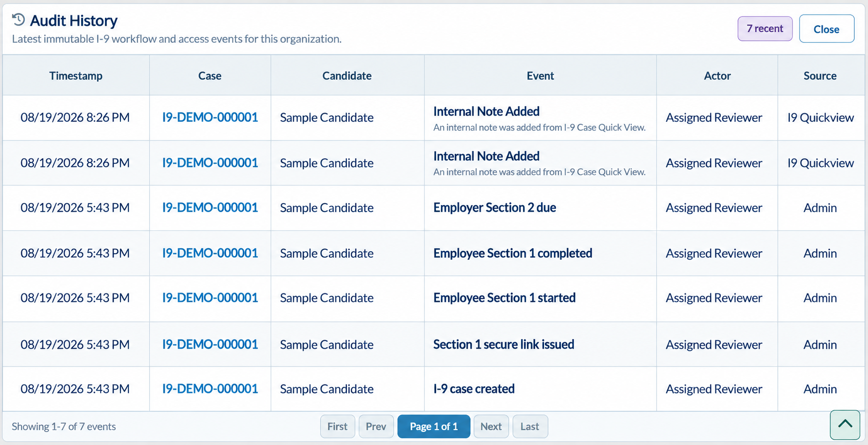Select the Actor column header
This screenshot has height=445, width=868.
coord(717,76)
